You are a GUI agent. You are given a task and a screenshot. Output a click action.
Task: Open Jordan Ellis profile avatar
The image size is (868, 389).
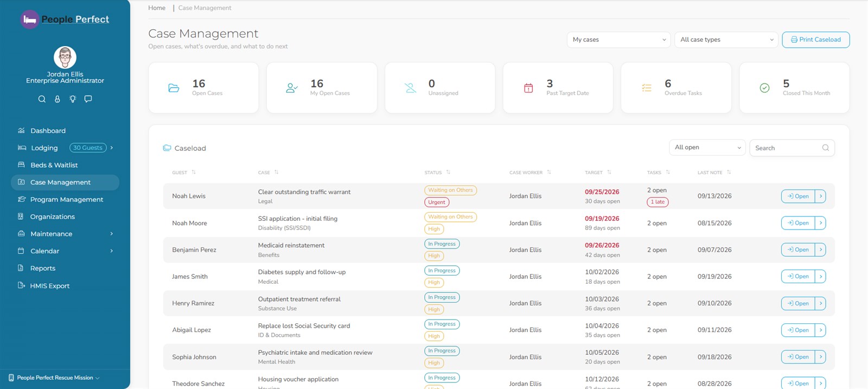(65, 58)
